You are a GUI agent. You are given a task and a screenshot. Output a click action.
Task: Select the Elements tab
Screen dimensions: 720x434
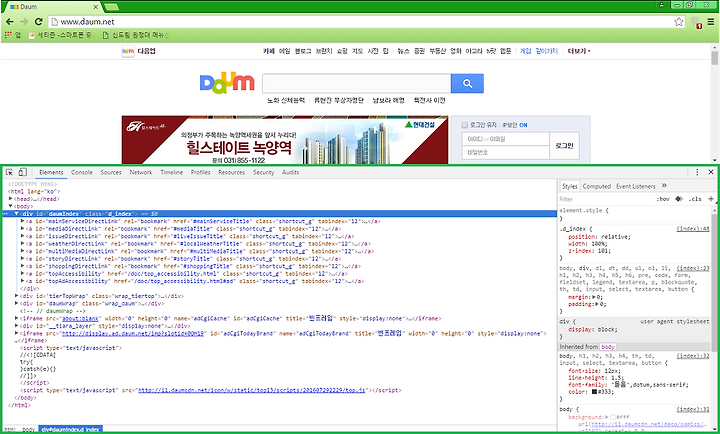[x=51, y=172]
